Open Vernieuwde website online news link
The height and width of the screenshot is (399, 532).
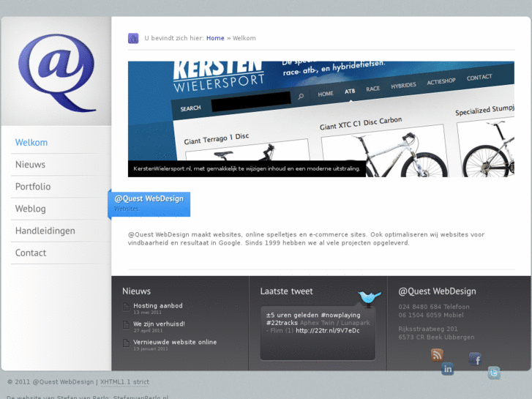click(175, 343)
